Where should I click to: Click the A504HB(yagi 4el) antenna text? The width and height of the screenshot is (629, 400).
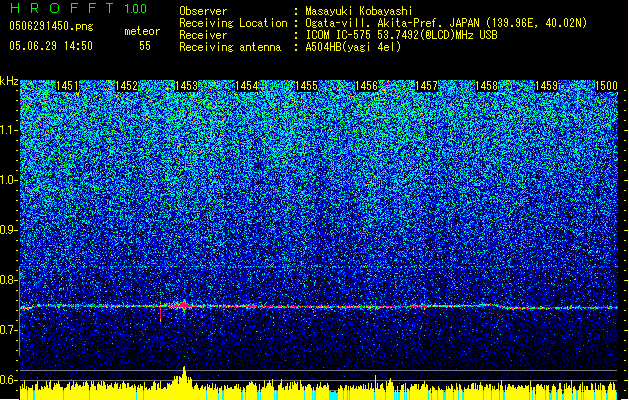click(x=353, y=47)
